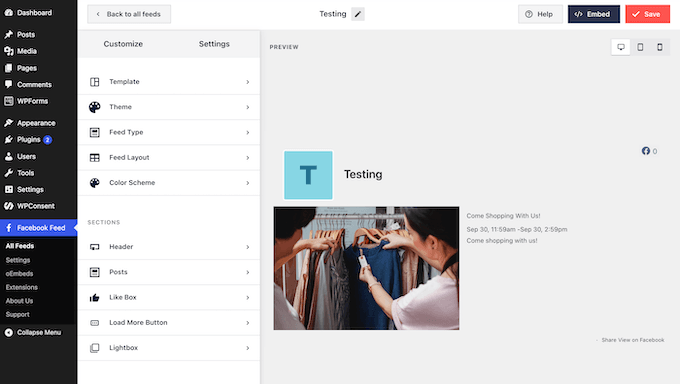Expand the Lightbox section chevron
The image size is (680, 384).
248,348
